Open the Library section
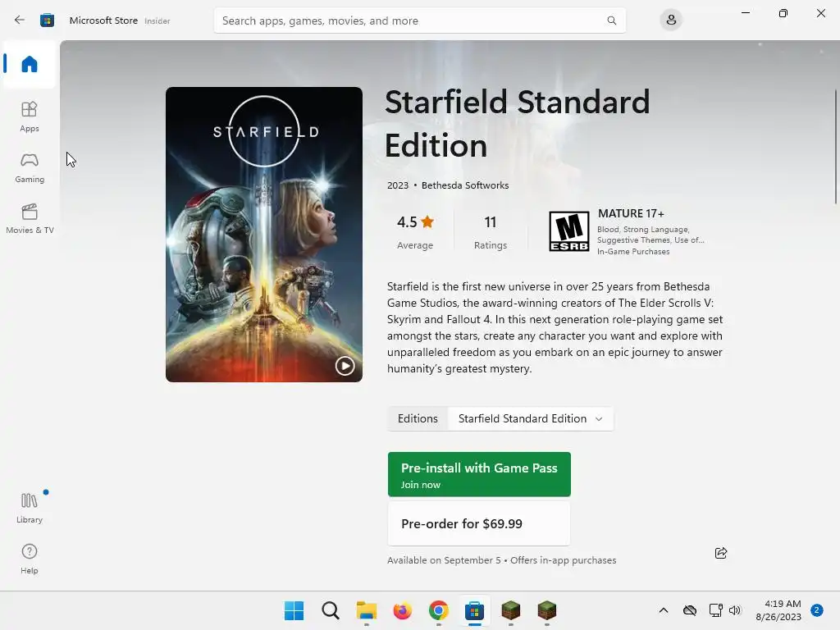Image resolution: width=840 pixels, height=630 pixels. pos(30,508)
